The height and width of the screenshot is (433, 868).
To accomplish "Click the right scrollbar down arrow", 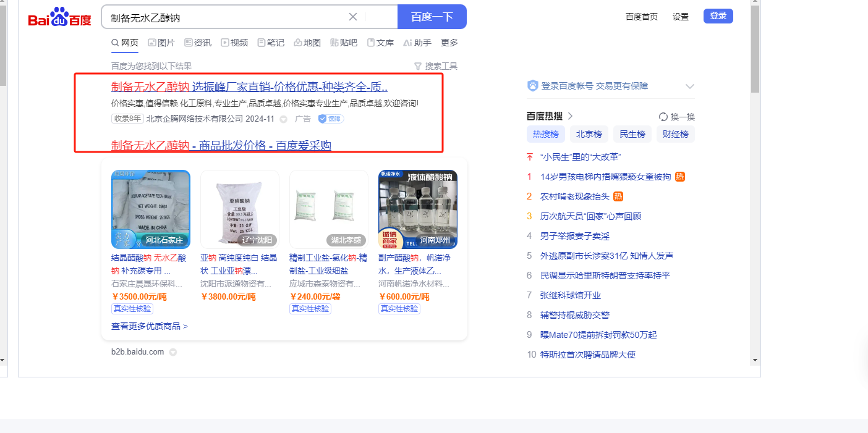I will coord(754,359).
